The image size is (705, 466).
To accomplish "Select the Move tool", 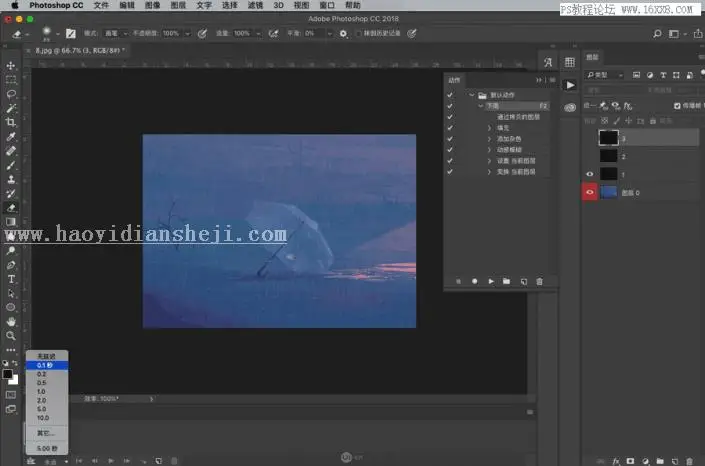I will pos(11,66).
